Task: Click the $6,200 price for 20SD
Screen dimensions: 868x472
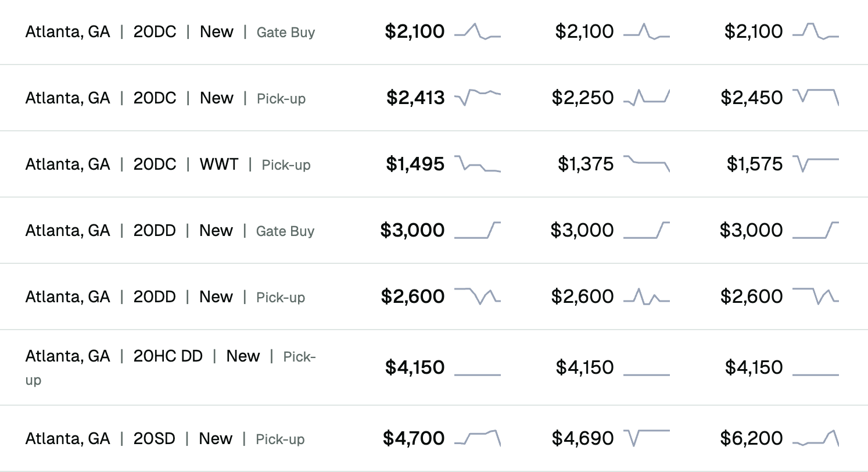Action: coord(754,438)
